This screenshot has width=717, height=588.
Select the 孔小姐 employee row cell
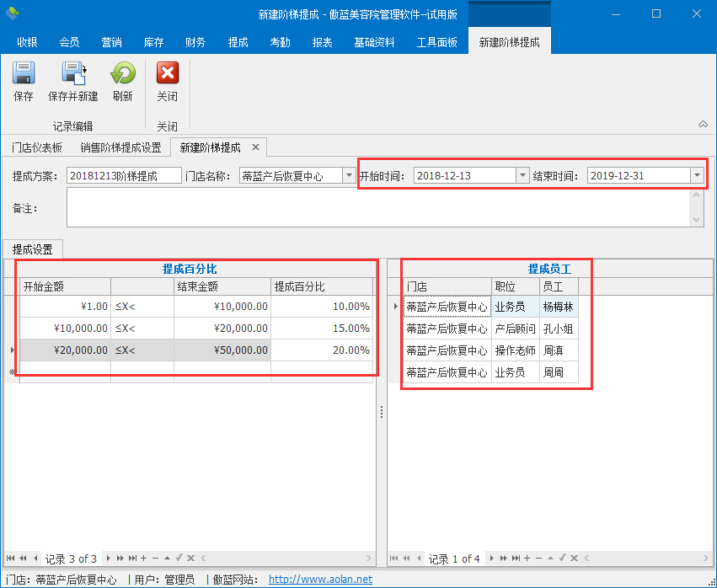click(558, 329)
